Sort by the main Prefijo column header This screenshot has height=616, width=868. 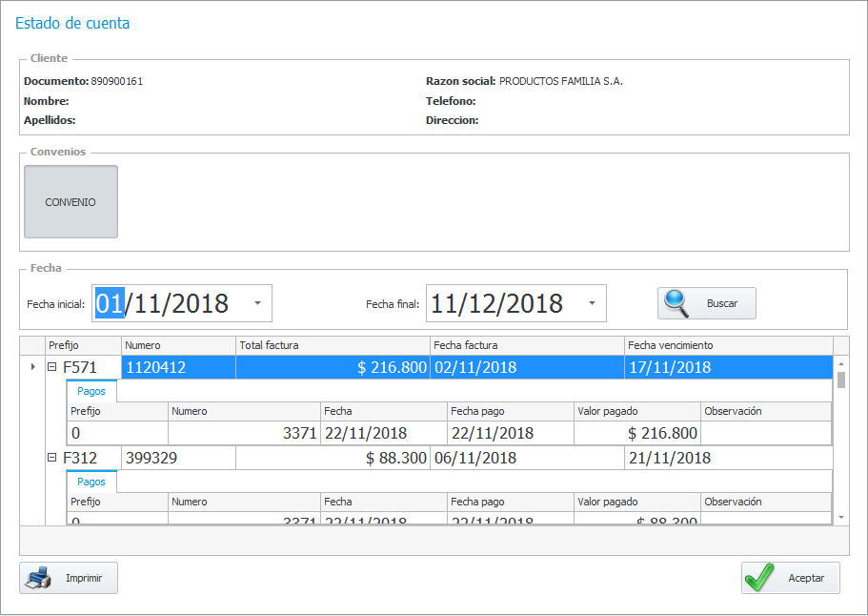tap(83, 345)
